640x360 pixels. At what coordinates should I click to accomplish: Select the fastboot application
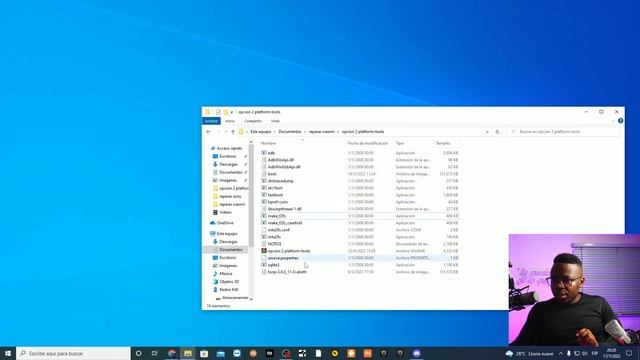275,195
